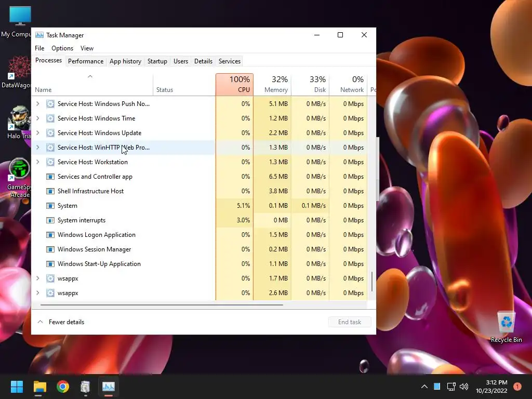Open the clock showing 3:12 PM

(x=491, y=387)
